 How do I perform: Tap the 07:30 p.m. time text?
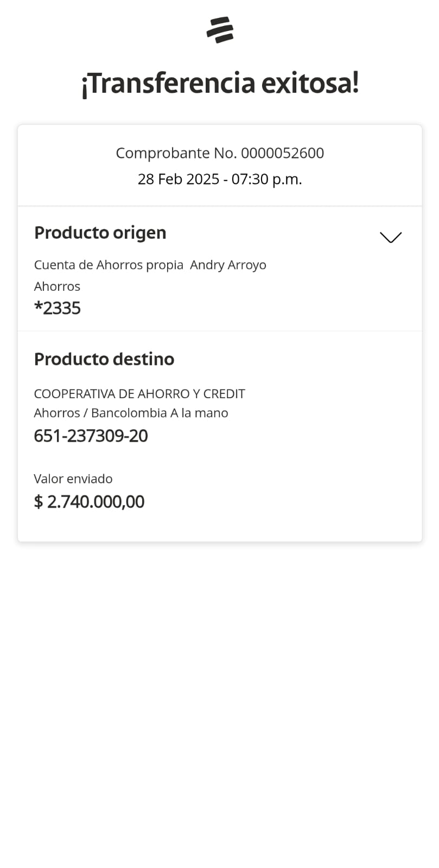[266, 179]
